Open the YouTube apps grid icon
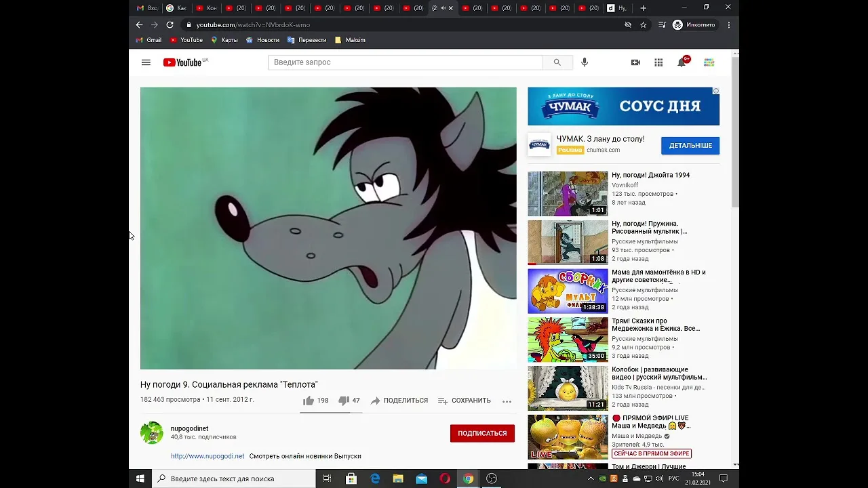The width and height of the screenshot is (868, 488). click(658, 62)
